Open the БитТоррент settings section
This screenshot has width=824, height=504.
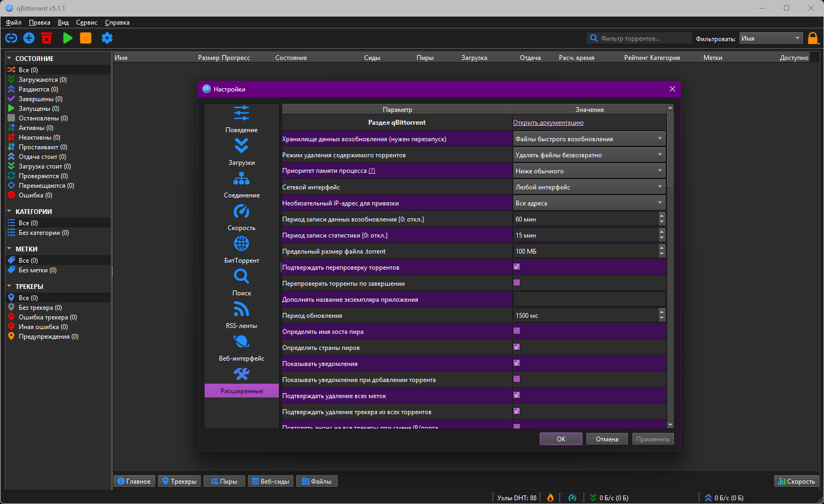(241, 250)
